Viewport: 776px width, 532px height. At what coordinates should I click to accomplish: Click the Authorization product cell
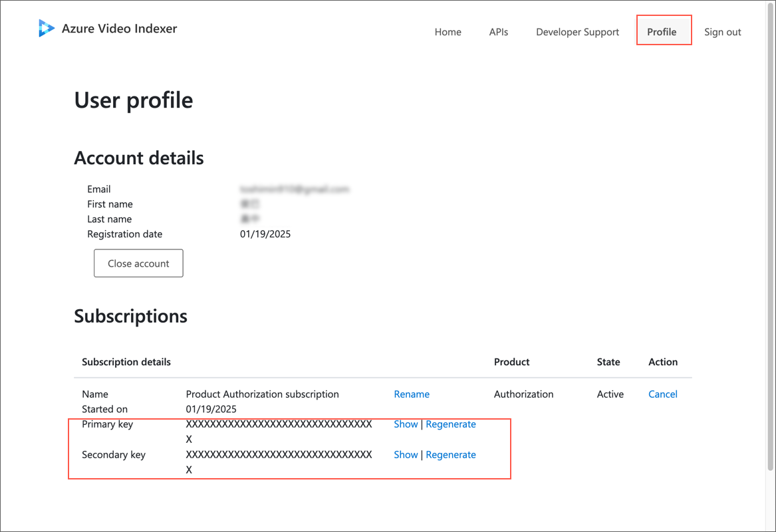pyautogui.click(x=523, y=394)
